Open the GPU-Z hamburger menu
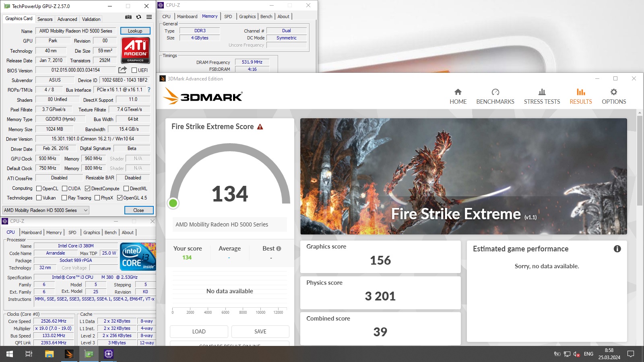Screen dimensions: 644x362 coord(149,17)
